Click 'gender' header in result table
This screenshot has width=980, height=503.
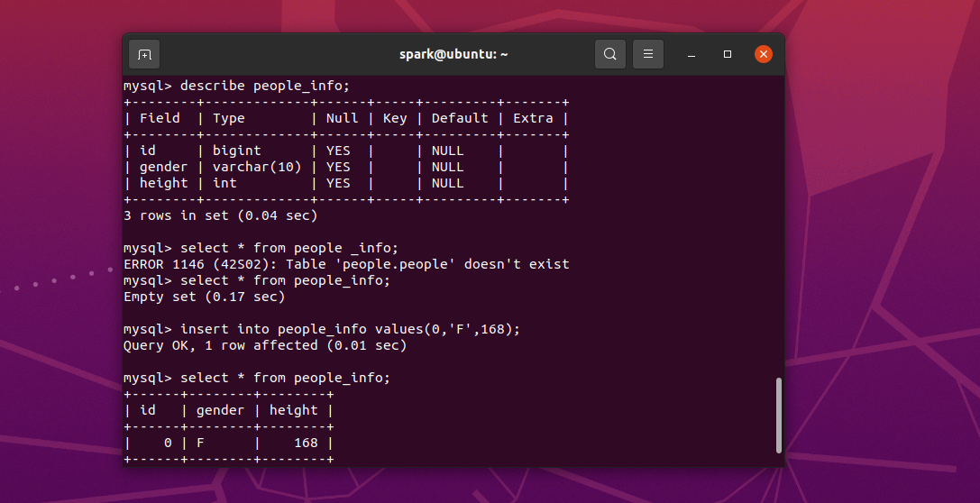coord(220,410)
